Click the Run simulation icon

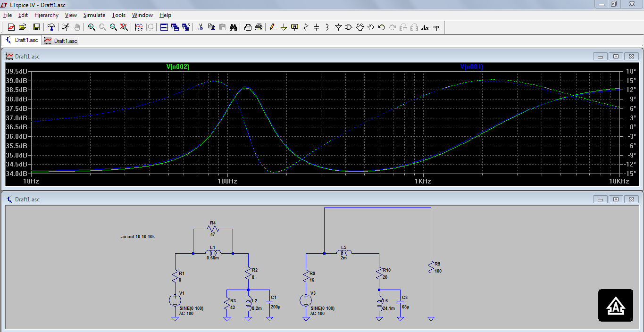[66, 27]
